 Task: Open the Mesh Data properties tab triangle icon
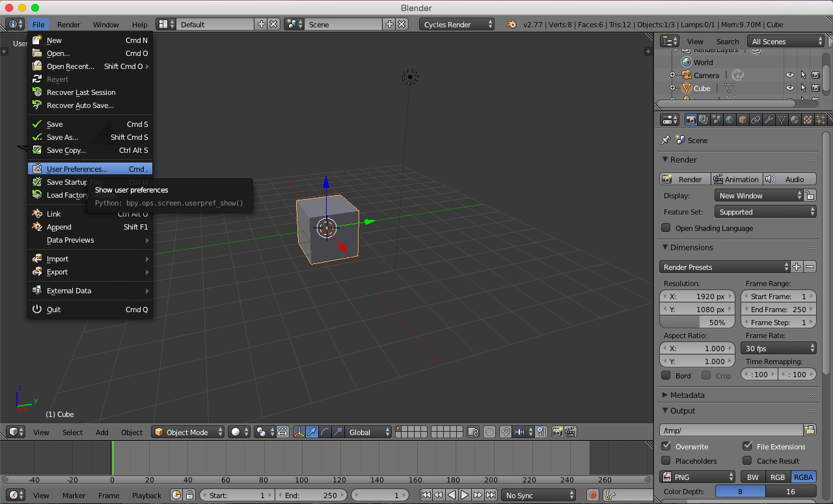click(782, 120)
